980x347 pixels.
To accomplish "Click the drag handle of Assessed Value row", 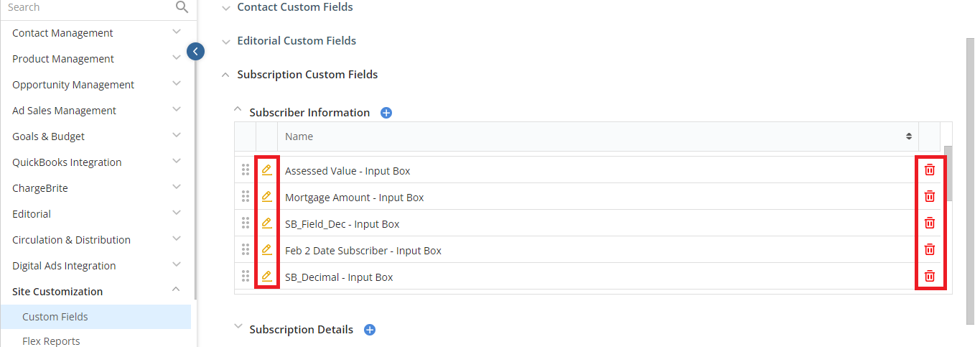I will 246,170.
